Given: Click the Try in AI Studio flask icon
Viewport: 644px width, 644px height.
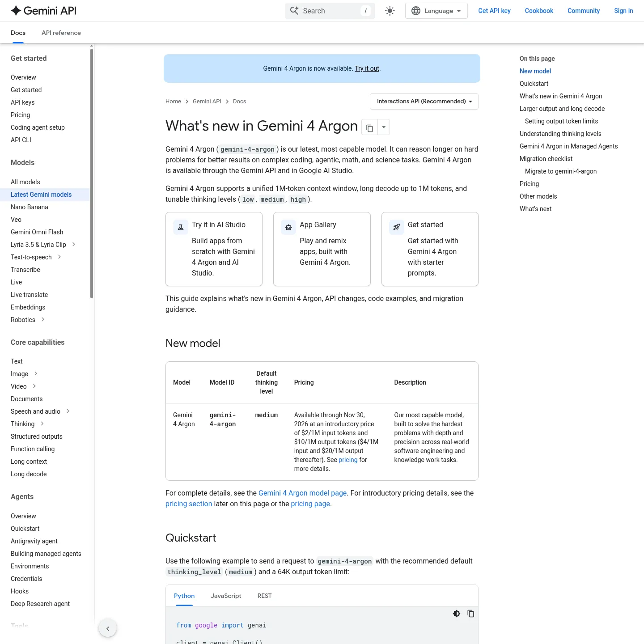Looking at the screenshot, I should tap(181, 228).
